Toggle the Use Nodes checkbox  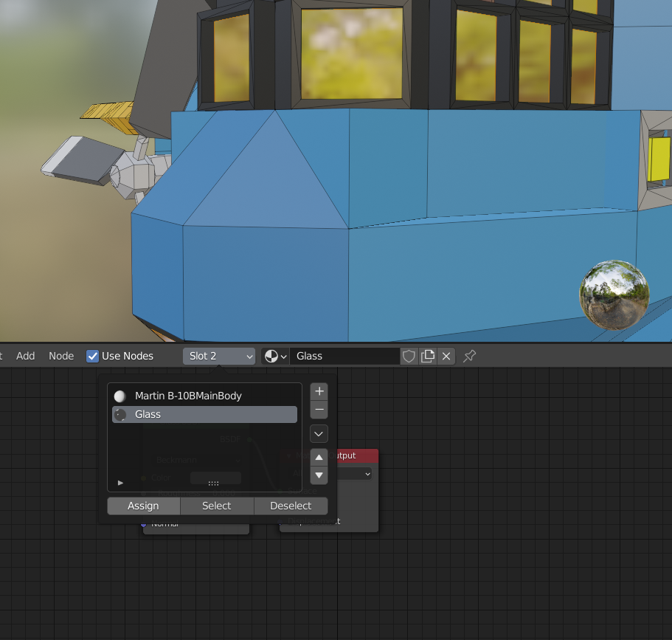(x=92, y=356)
